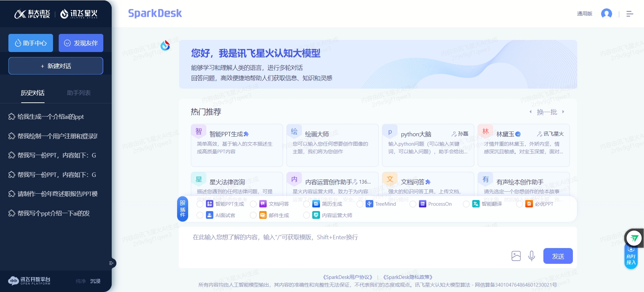Viewport: 644px width, 292px height.
Task: Click the SparkDesk title logo
Action: point(155,13)
